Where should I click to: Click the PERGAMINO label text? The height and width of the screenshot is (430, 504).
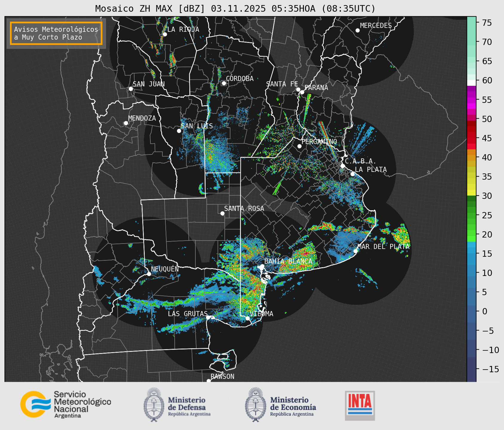(x=319, y=141)
